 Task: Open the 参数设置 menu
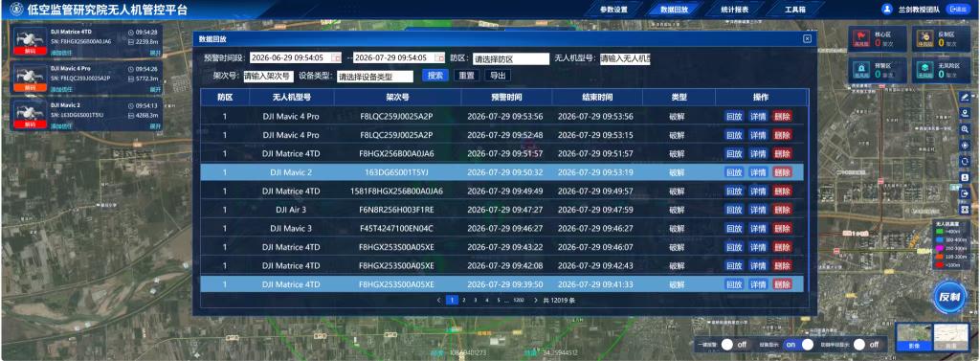pos(613,10)
